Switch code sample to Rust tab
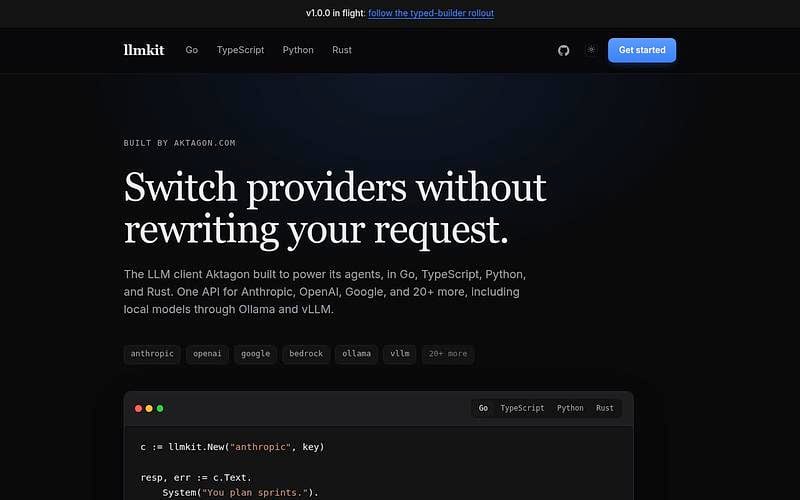Screen dimensions: 800x500 (x=605, y=408)
